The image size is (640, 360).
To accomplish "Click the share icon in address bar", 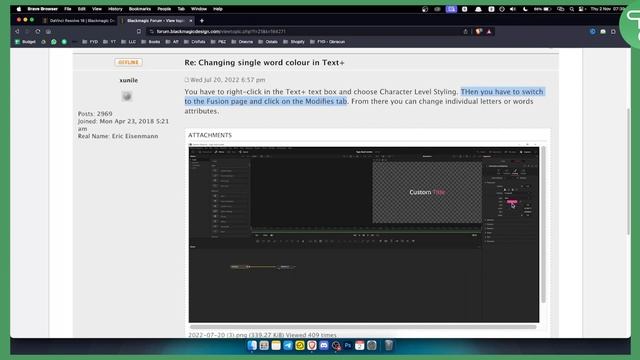I will [x=465, y=31].
